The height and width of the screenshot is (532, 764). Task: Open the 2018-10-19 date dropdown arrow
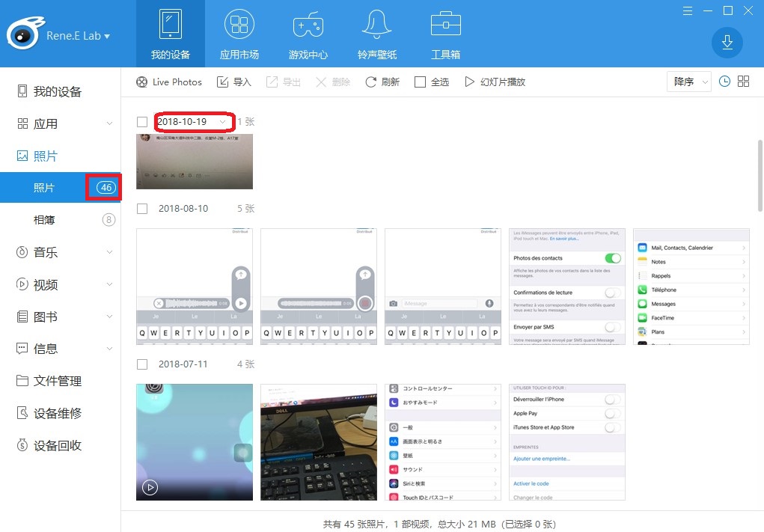coord(223,122)
